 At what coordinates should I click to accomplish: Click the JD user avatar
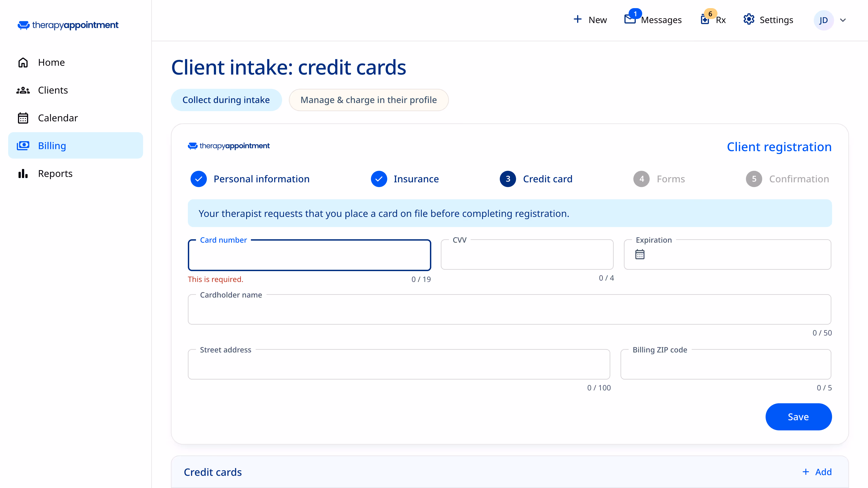823,20
